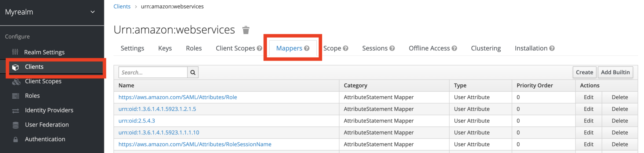Click help icon beside Sessions tab

pos(392,48)
